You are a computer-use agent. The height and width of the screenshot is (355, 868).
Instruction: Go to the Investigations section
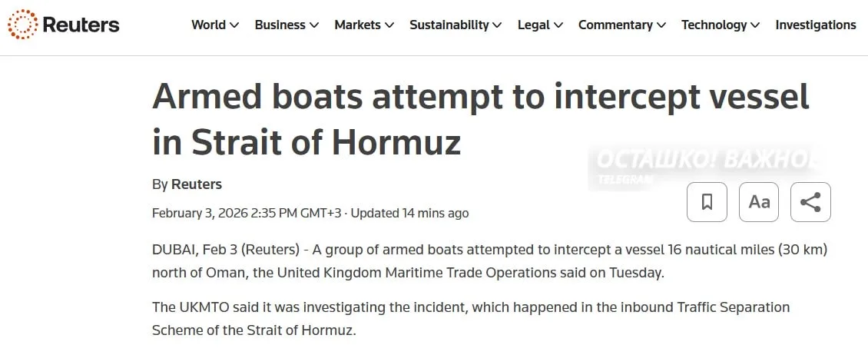tap(815, 25)
